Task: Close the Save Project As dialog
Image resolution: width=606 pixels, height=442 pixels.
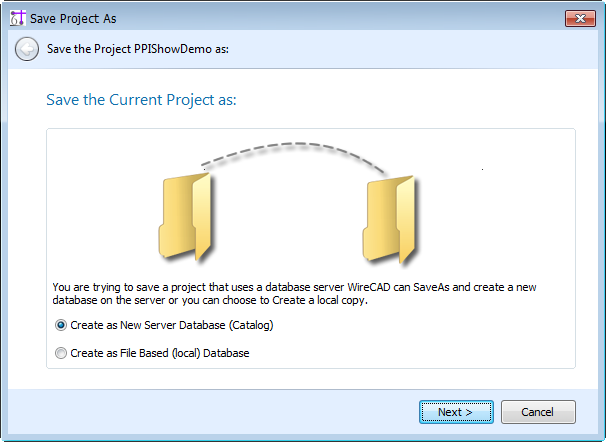Action: pos(580,18)
